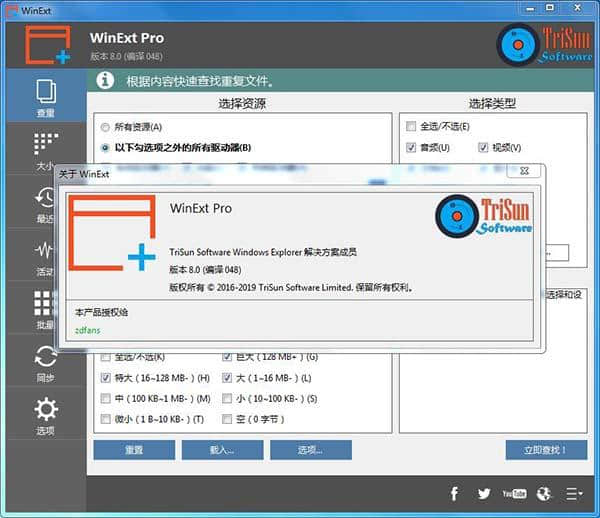Uncheck the 特大 (16~128 MB) size checkbox

pyautogui.click(x=106, y=378)
